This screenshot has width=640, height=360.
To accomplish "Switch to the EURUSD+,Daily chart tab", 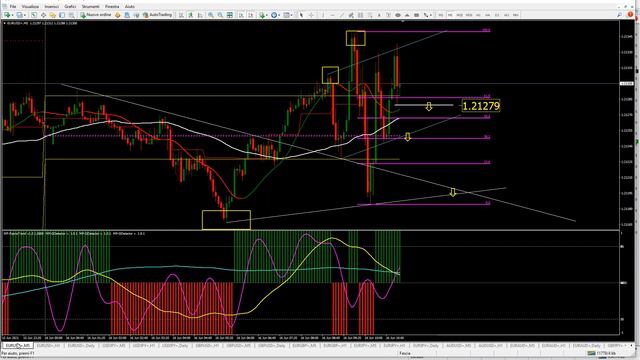I will point(81,346).
